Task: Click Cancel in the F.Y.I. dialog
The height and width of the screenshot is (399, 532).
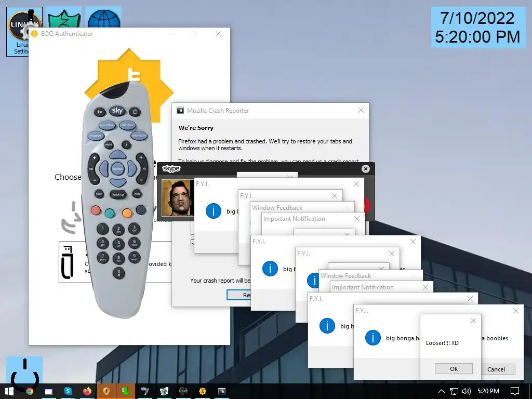Action: pyautogui.click(x=498, y=369)
